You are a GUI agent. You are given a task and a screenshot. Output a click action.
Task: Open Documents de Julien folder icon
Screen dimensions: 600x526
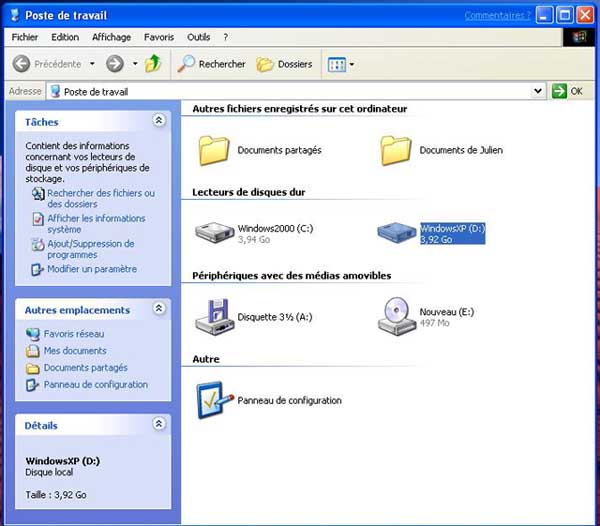point(396,150)
